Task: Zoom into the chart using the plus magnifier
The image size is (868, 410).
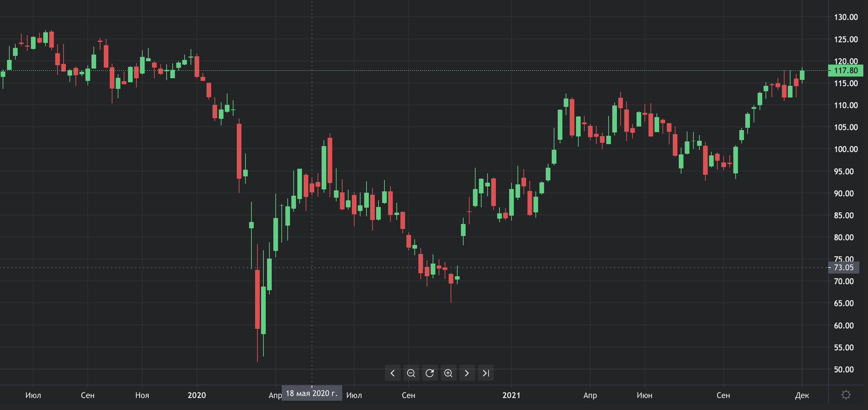Action: 448,373
